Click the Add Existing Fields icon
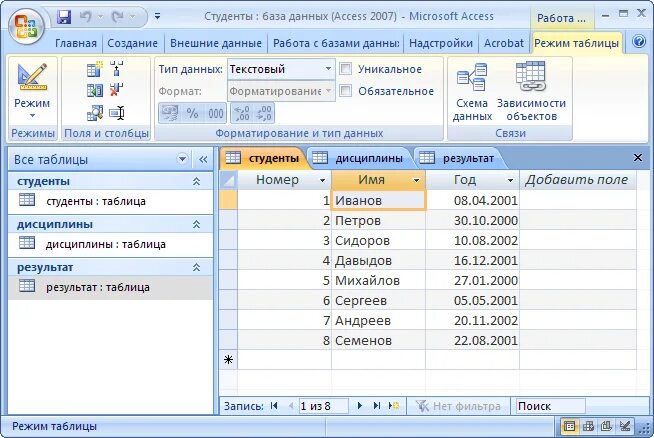 pos(95,90)
